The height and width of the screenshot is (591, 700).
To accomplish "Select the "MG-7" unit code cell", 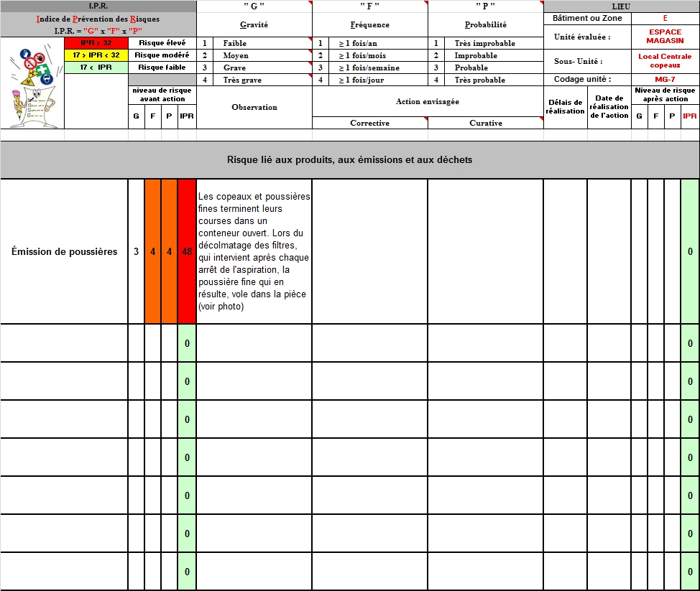I will coord(664,80).
